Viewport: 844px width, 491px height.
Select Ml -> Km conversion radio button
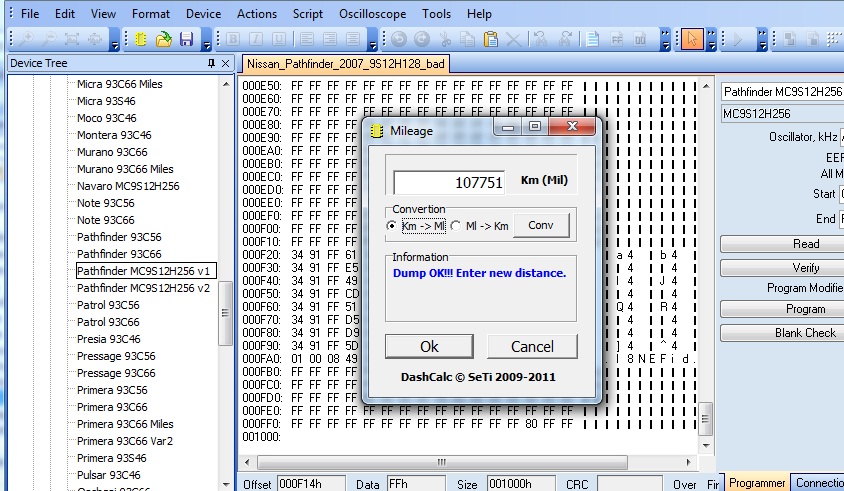(456, 226)
